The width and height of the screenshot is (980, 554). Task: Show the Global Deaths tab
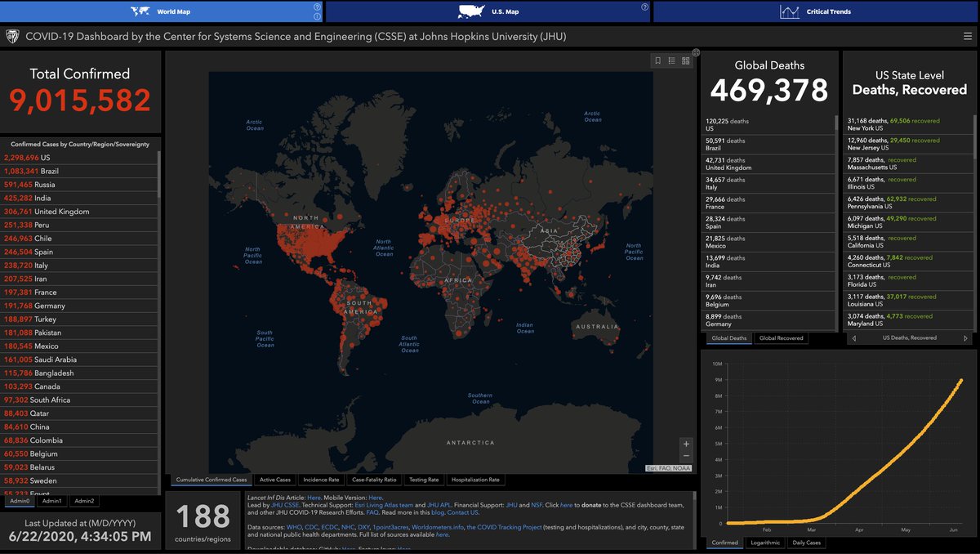[728, 337]
